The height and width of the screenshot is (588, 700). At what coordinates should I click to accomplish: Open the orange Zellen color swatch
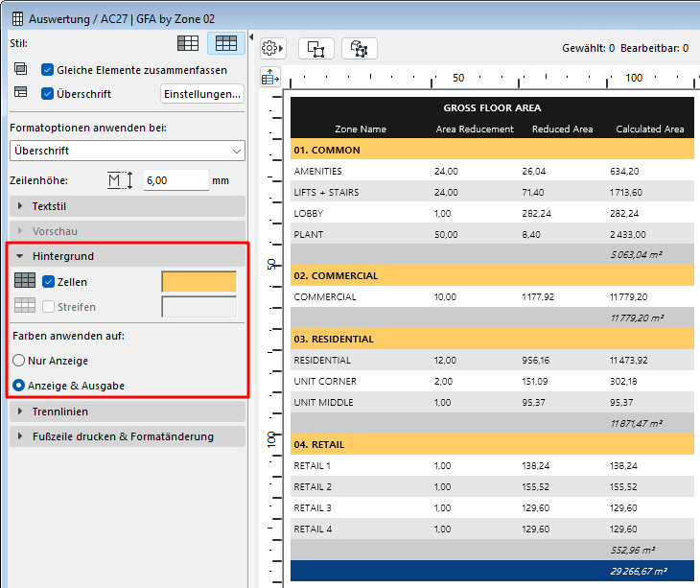point(199,281)
